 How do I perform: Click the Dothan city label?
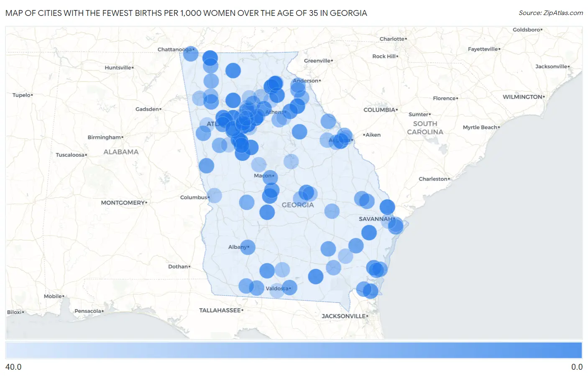[178, 266]
